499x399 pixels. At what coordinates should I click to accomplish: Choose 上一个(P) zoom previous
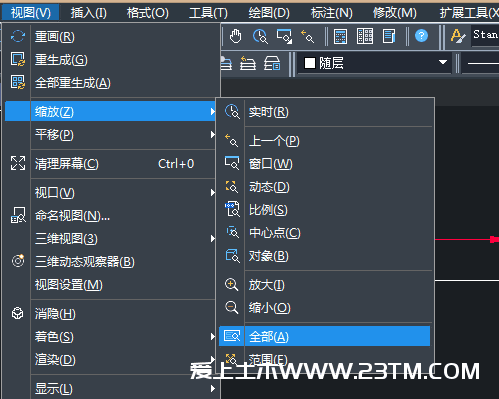click(x=274, y=141)
